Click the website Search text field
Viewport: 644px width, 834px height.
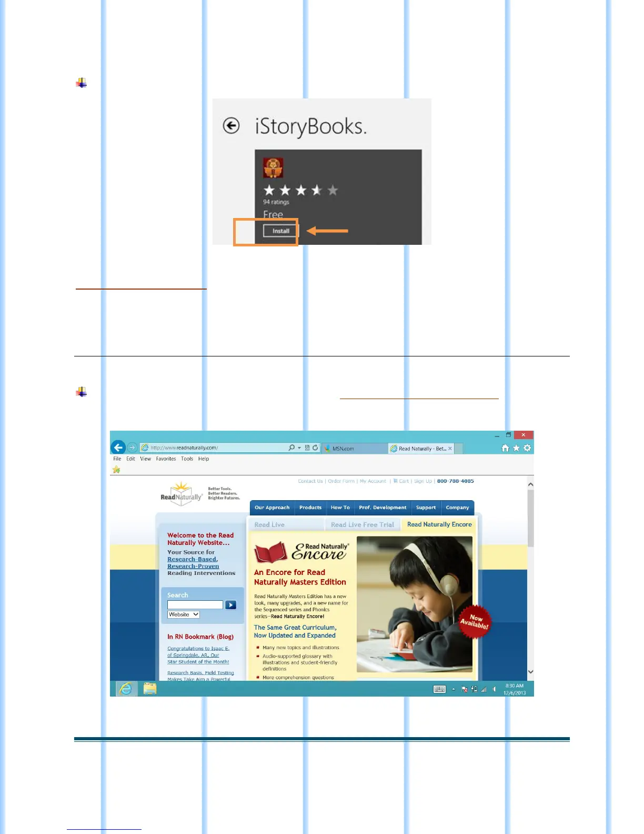[x=195, y=605]
